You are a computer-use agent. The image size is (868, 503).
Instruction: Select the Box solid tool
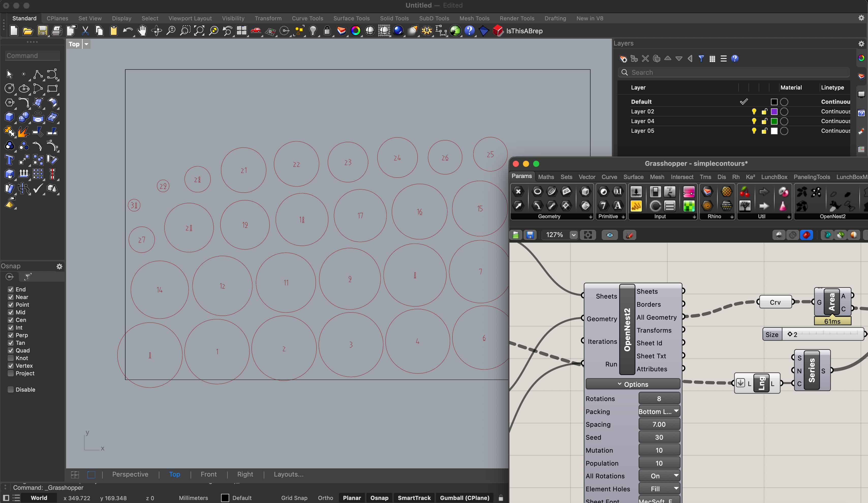[x=9, y=117]
